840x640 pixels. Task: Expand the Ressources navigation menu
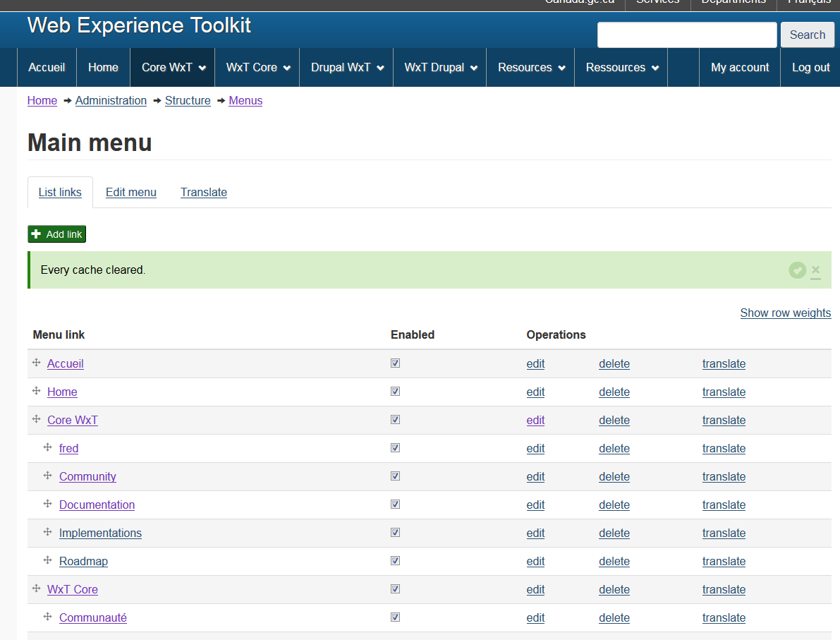[x=621, y=68]
